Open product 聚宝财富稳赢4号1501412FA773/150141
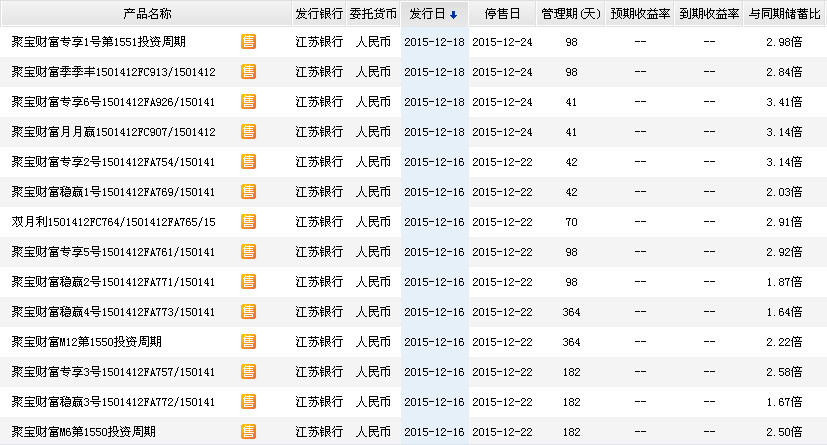The width and height of the screenshot is (827, 445). pos(113,312)
